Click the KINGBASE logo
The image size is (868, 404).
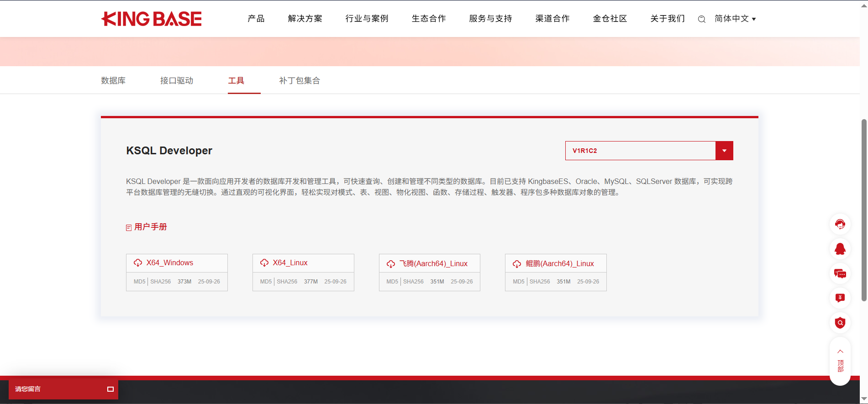tap(151, 19)
